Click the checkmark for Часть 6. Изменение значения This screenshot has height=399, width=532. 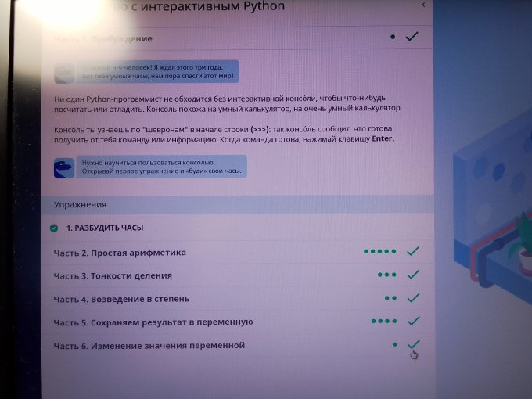pos(413,344)
